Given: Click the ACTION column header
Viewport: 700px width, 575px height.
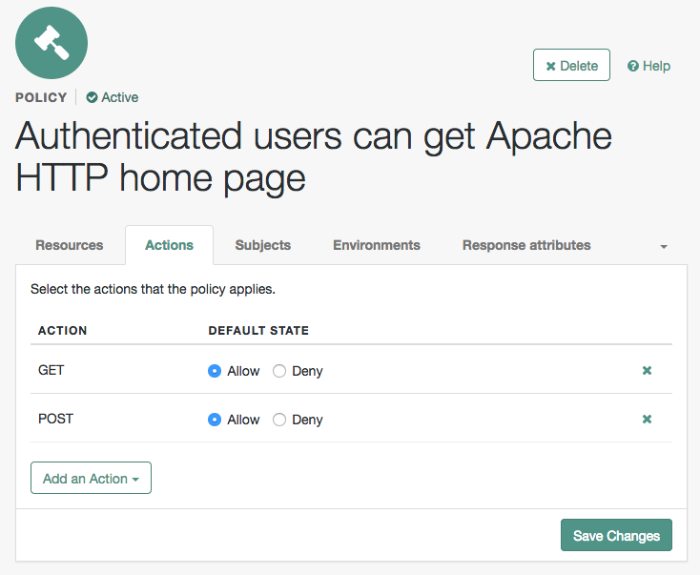Looking at the screenshot, I should [x=62, y=330].
